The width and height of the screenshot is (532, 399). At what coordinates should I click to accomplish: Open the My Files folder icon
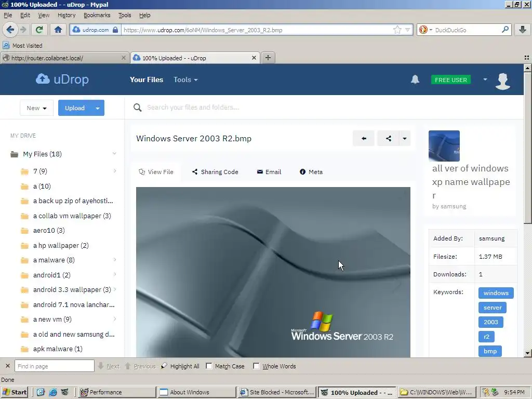14,154
